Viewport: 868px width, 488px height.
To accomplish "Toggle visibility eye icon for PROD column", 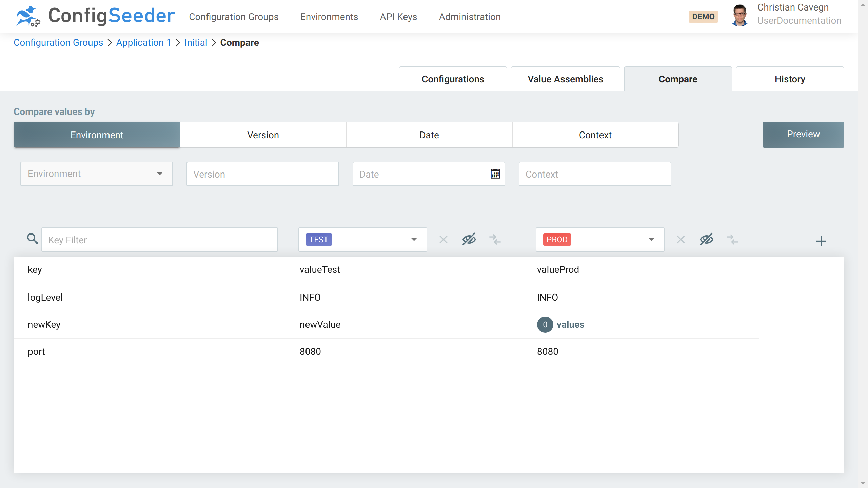I will (706, 239).
